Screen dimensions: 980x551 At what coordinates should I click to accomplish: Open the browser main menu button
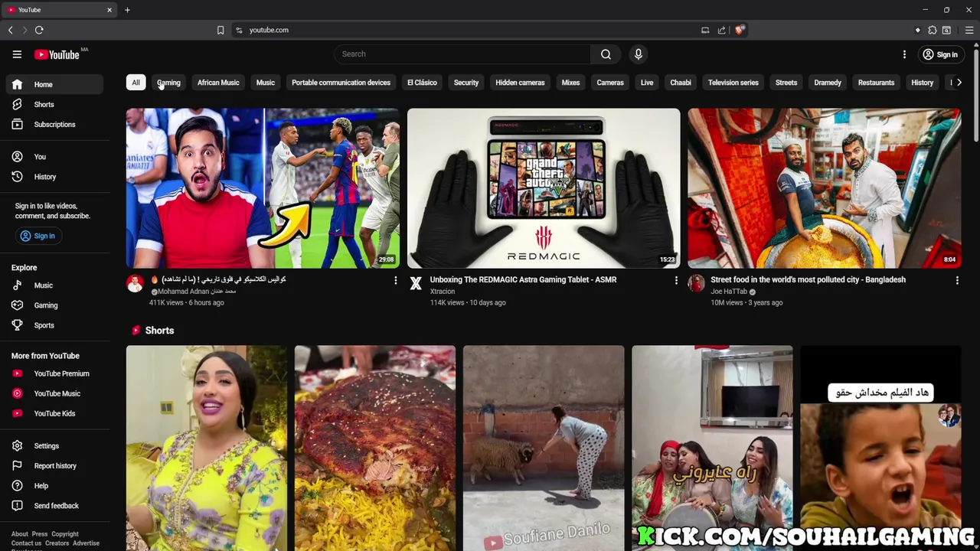[969, 30]
